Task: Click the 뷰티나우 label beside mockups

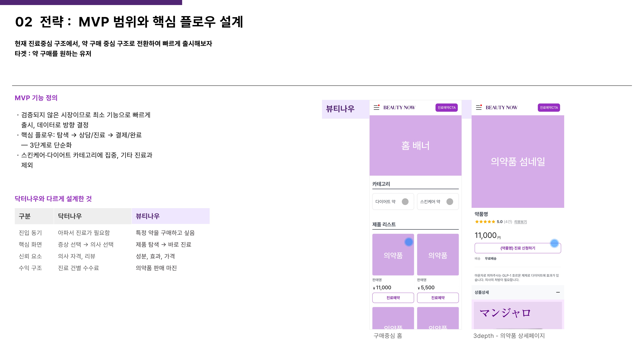Action: coord(340,109)
